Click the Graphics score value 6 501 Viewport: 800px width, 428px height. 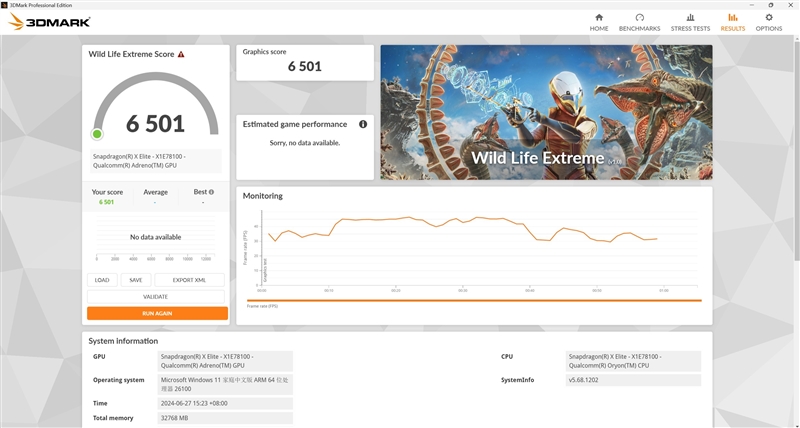pos(305,66)
